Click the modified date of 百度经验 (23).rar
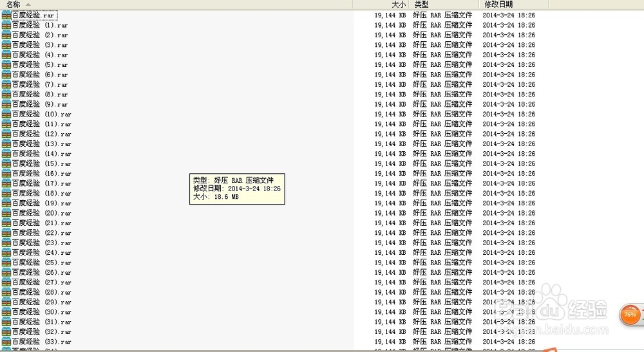The image size is (644, 352). click(509, 243)
